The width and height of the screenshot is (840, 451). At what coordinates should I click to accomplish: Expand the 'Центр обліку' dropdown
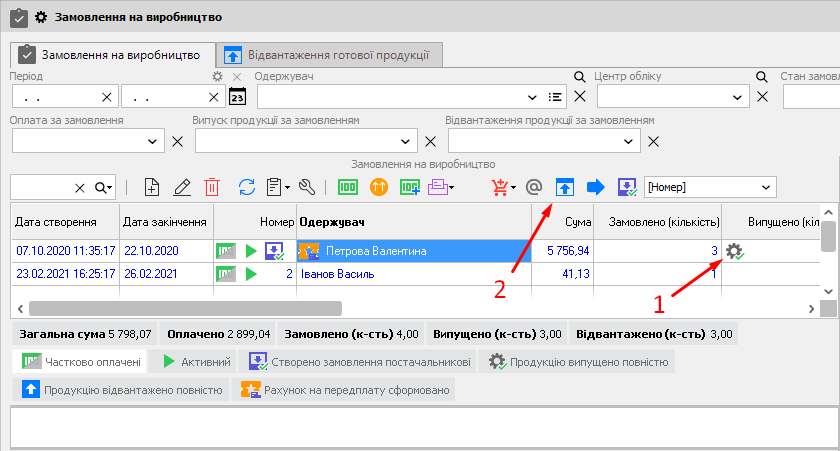point(738,97)
